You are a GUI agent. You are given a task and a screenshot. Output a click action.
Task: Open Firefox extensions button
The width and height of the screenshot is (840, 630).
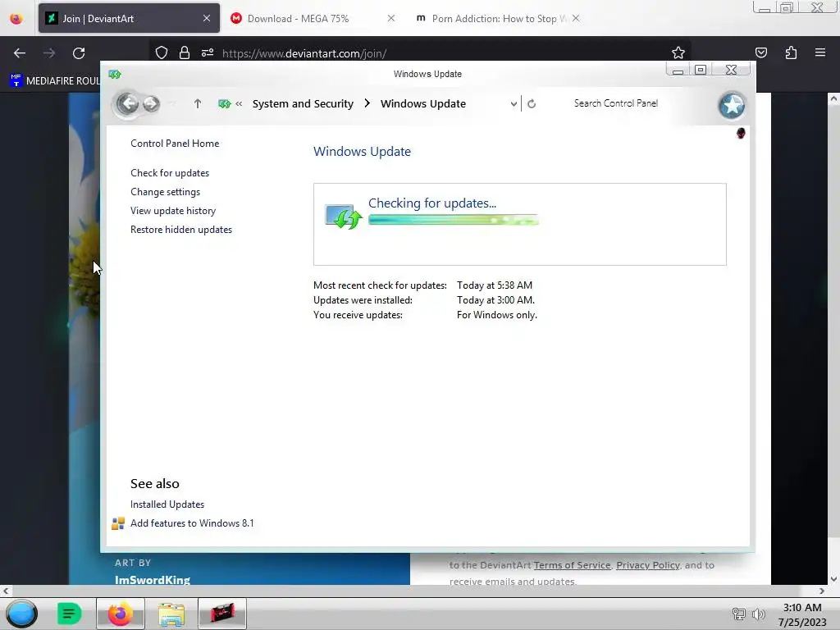[791, 52]
